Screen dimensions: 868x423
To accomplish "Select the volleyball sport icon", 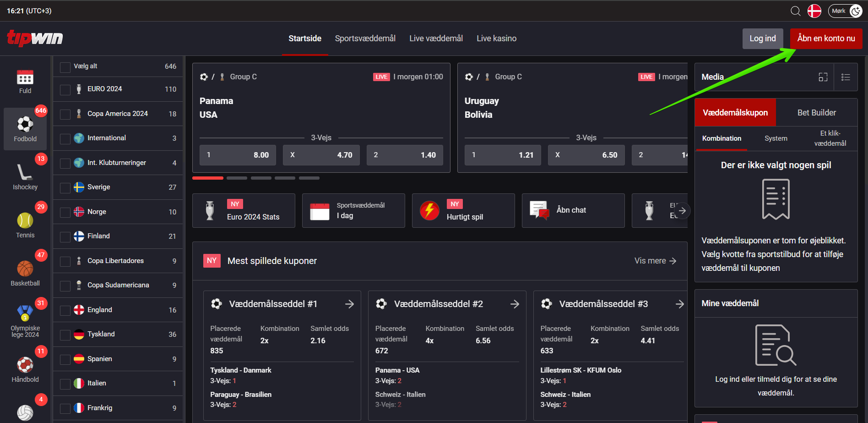I will point(25,413).
